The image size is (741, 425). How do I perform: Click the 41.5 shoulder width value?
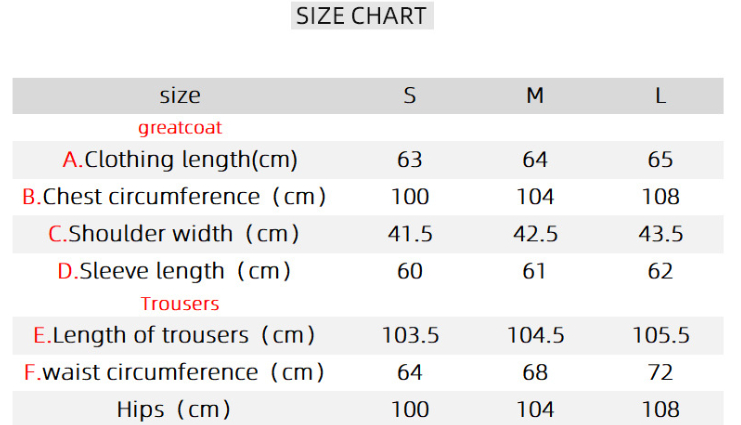pos(410,234)
